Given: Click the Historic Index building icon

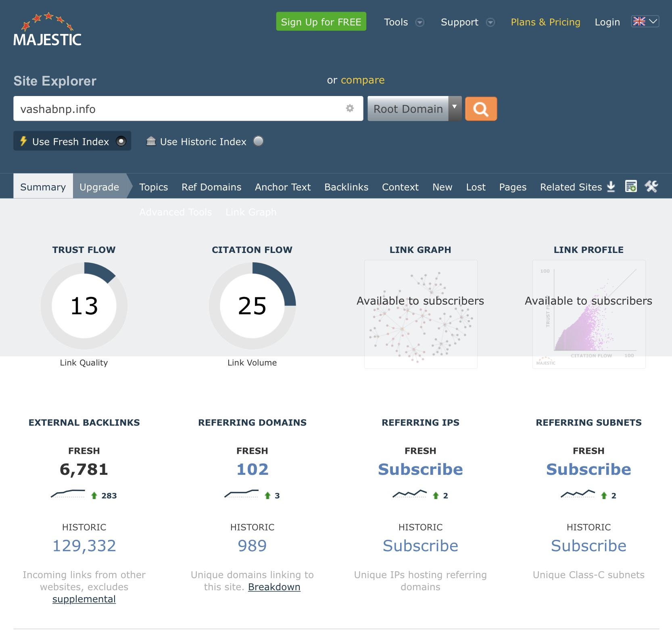Looking at the screenshot, I should 151,141.
